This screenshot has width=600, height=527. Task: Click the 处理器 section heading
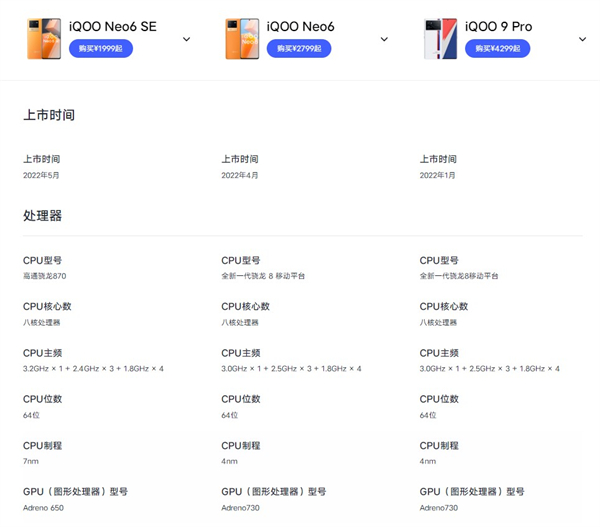click(42, 215)
